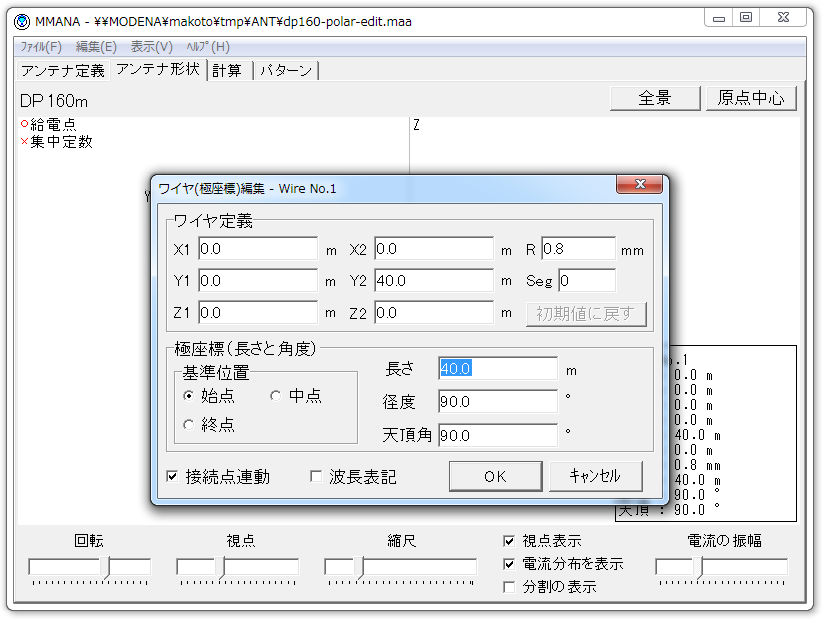This screenshot has height=622, width=824.
Task: Enable the 分割の表示 checkbox
Action: (510, 587)
